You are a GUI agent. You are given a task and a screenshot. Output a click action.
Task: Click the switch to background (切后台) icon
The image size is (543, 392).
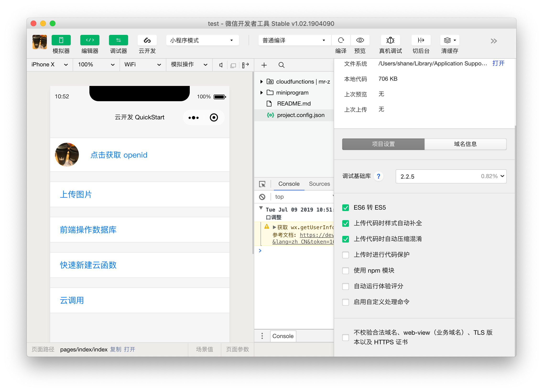421,40
